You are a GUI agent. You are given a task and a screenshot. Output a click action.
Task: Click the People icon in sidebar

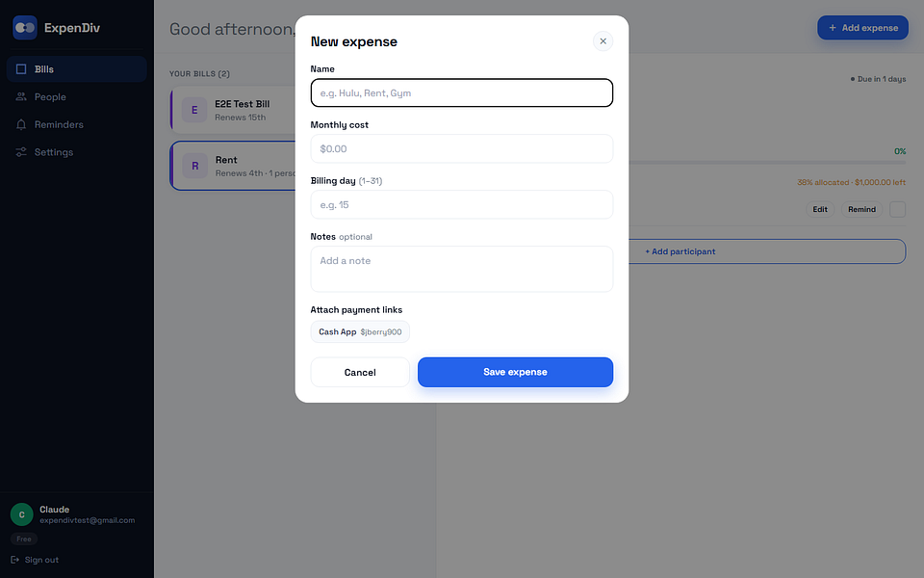tap(21, 96)
